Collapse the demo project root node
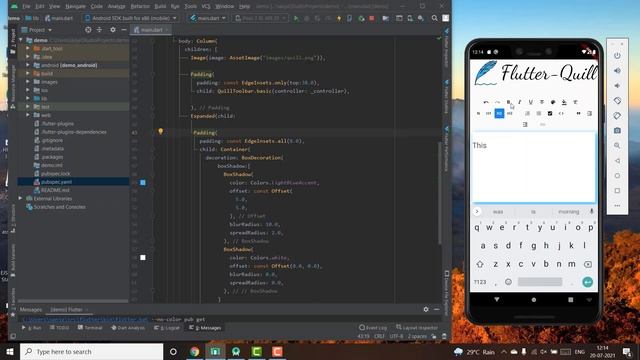The height and width of the screenshot is (360, 640). pyautogui.click(x=21, y=40)
